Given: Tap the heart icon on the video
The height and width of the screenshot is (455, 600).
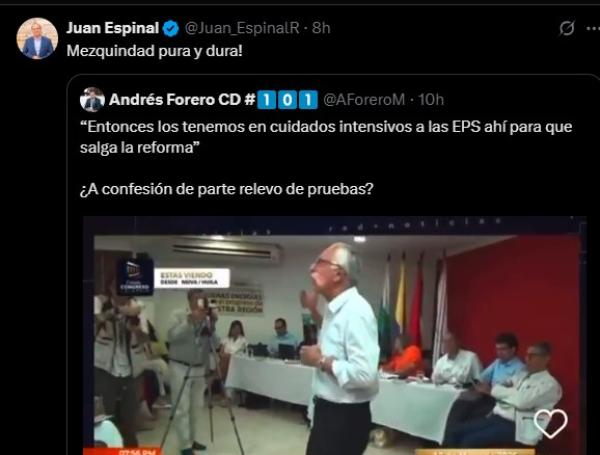Looking at the screenshot, I should pyautogui.click(x=550, y=423).
